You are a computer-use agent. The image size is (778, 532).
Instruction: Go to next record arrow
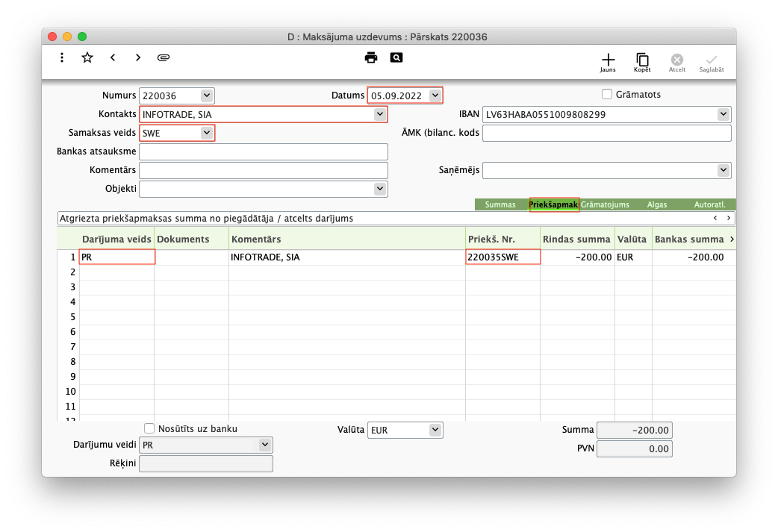pyautogui.click(x=138, y=57)
